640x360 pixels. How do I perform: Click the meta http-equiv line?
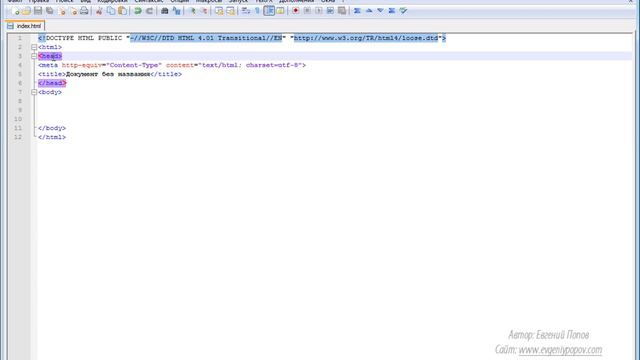tap(172, 65)
